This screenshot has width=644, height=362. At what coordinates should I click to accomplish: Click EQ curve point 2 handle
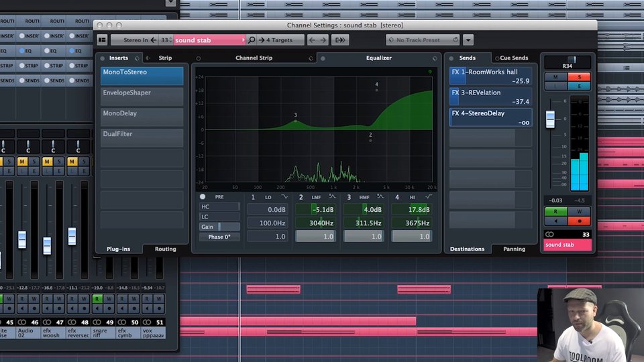370,140
